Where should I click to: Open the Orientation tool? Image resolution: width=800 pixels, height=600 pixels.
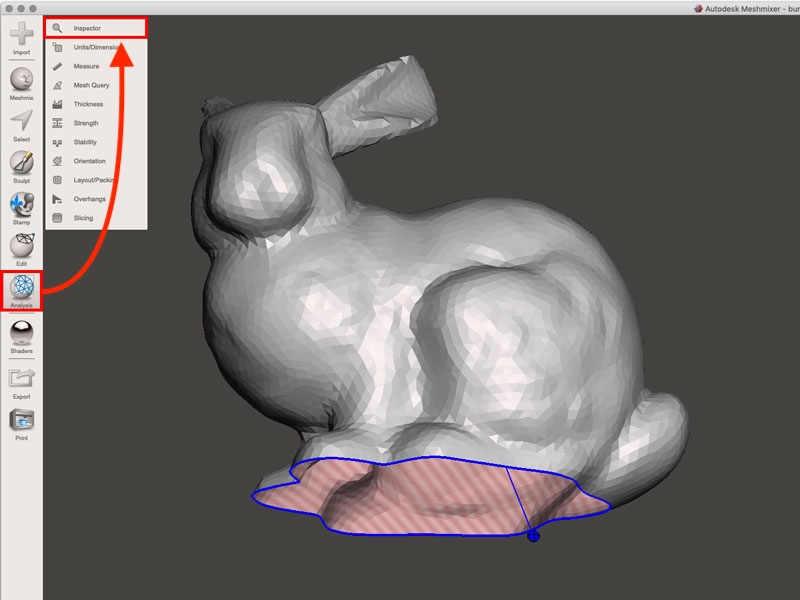(x=91, y=161)
